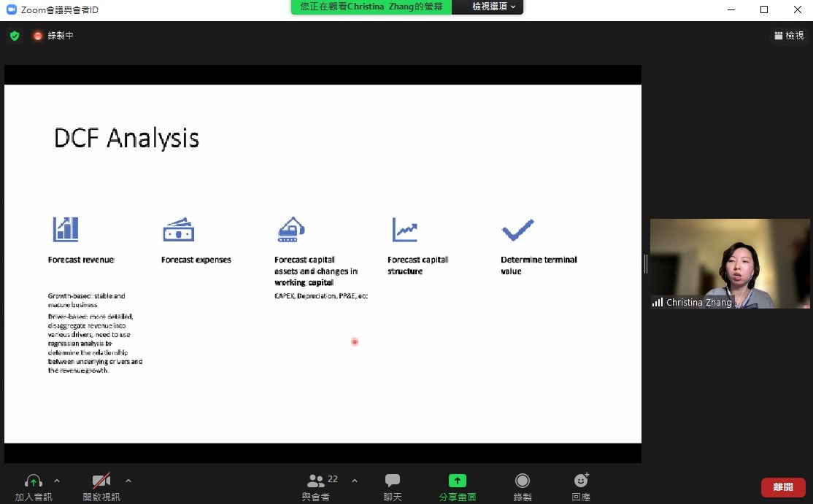Screen dimensions: 813x504
Task: Expand participants options caret
Action: click(355, 481)
